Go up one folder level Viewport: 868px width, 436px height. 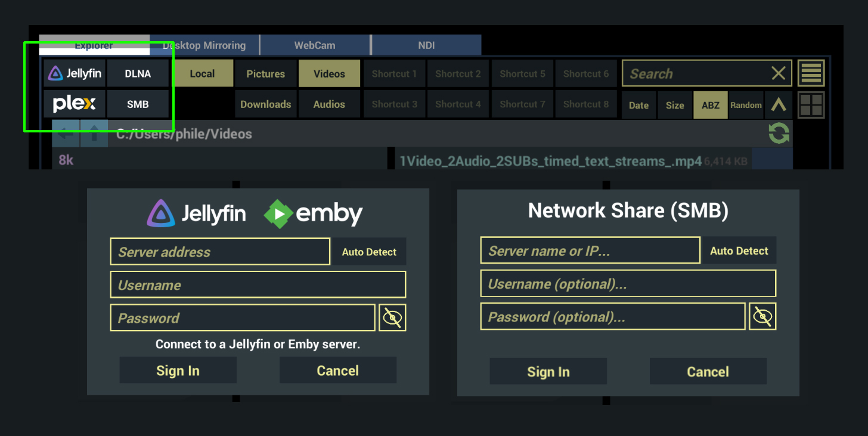pos(94,134)
